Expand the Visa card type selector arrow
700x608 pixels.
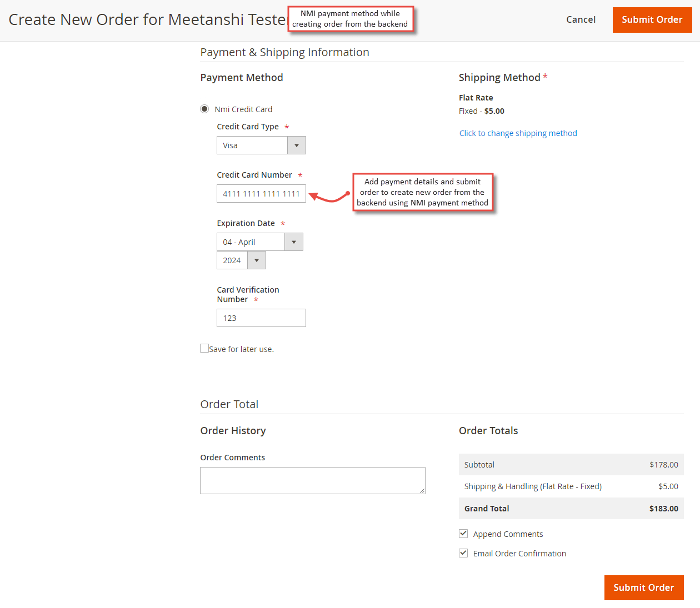pyautogui.click(x=296, y=145)
